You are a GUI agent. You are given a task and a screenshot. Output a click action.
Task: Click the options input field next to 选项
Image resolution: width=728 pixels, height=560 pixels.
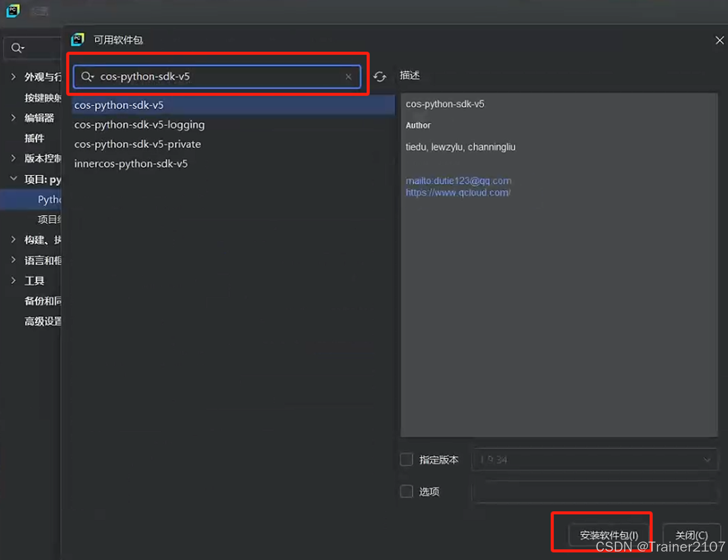coord(594,492)
